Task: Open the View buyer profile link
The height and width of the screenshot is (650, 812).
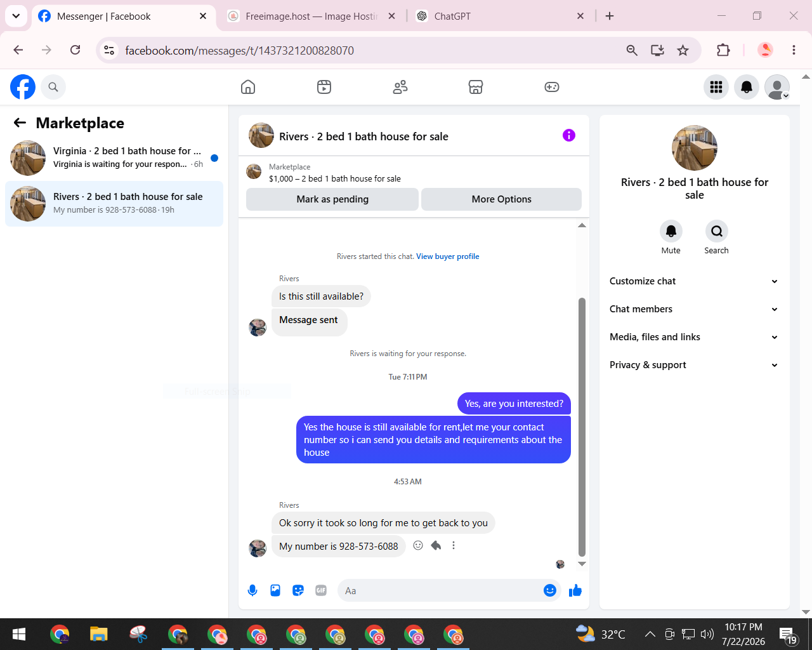Action: [448, 256]
